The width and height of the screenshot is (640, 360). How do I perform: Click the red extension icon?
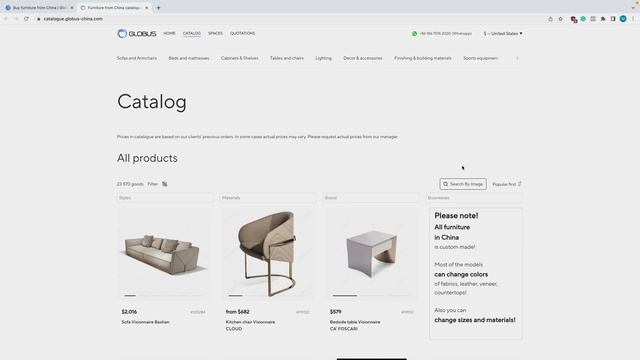(573, 19)
